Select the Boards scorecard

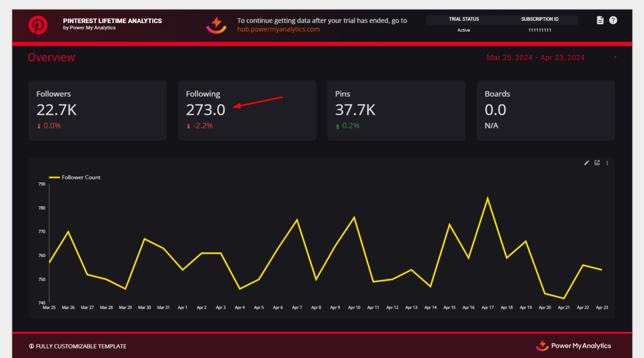point(546,110)
